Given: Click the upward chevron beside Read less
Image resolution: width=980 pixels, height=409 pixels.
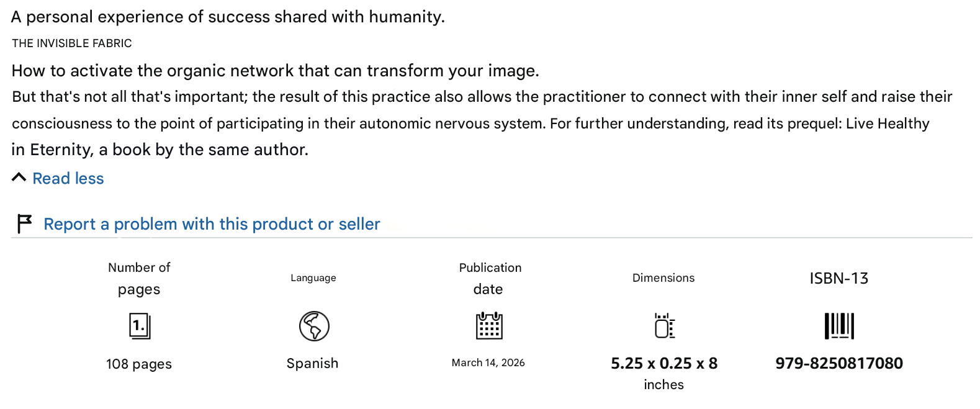Looking at the screenshot, I should coord(19,178).
